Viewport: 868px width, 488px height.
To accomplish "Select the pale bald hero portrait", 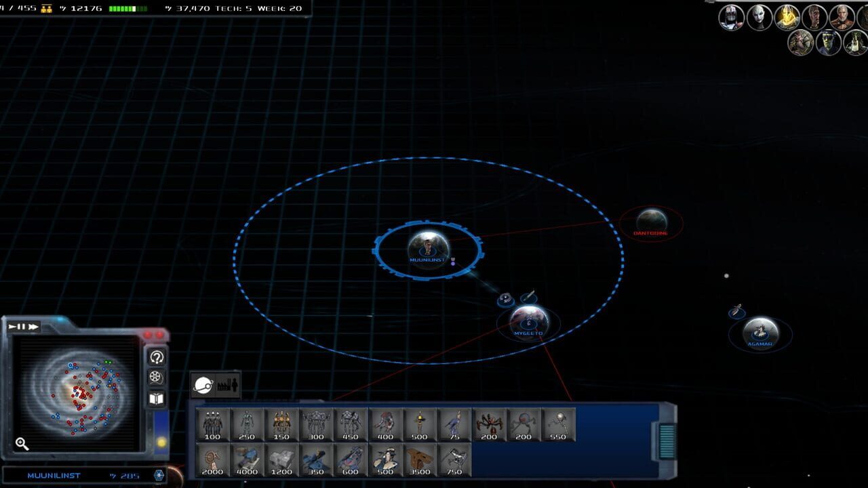I will pos(759,17).
